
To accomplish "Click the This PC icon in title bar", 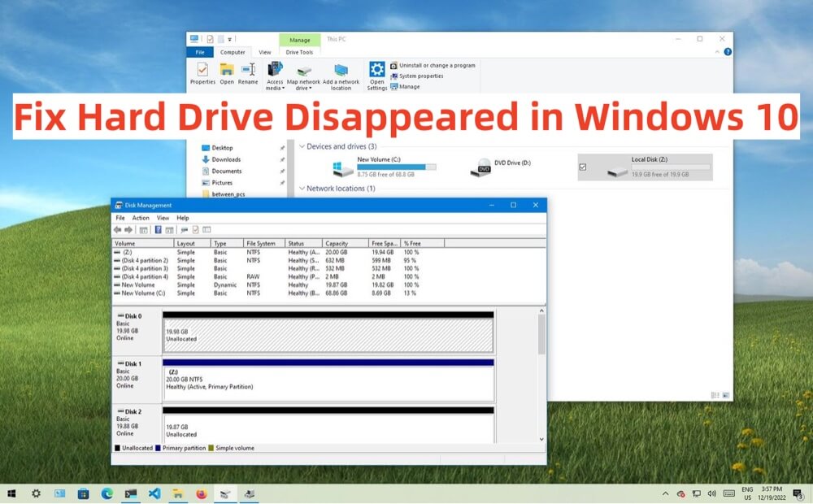I will click(x=194, y=39).
